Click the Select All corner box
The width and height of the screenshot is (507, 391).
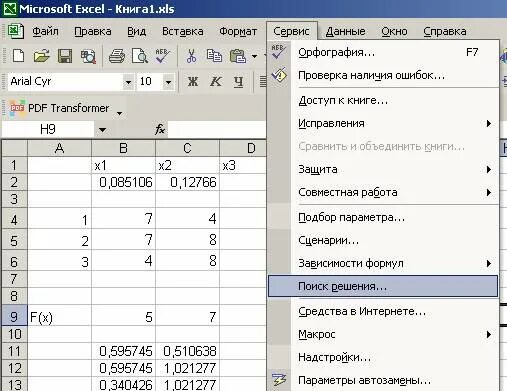14,148
